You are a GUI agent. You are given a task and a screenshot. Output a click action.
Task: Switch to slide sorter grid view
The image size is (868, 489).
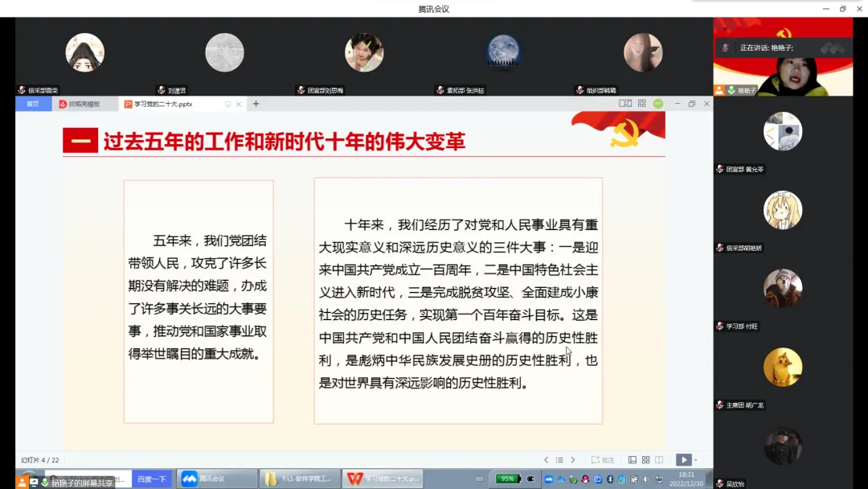tap(645, 460)
